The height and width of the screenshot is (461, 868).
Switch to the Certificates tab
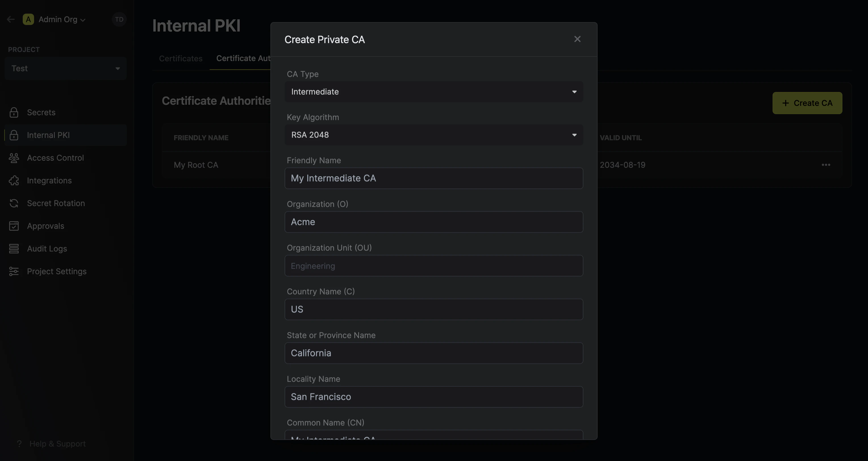[x=181, y=58]
